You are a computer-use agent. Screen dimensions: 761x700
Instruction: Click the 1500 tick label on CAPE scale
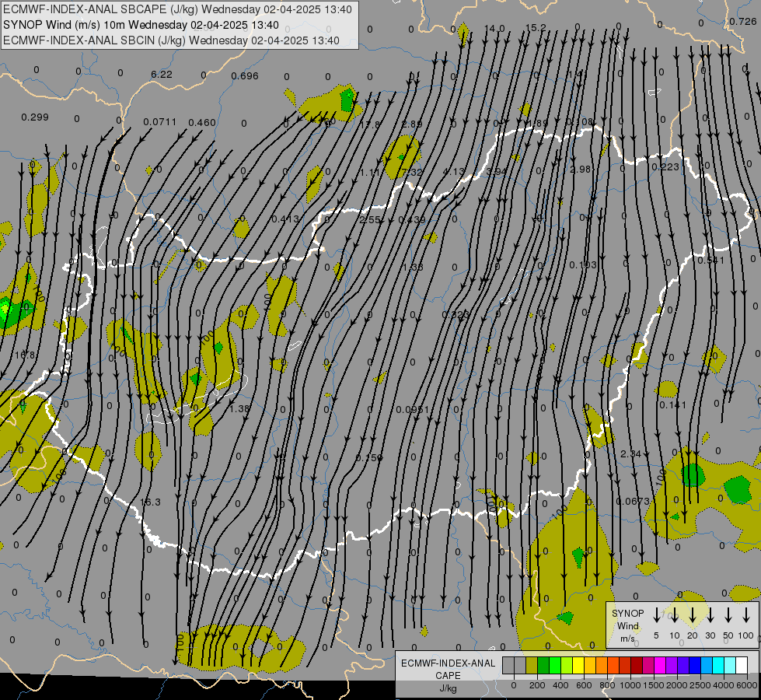[x=654, y=685]
